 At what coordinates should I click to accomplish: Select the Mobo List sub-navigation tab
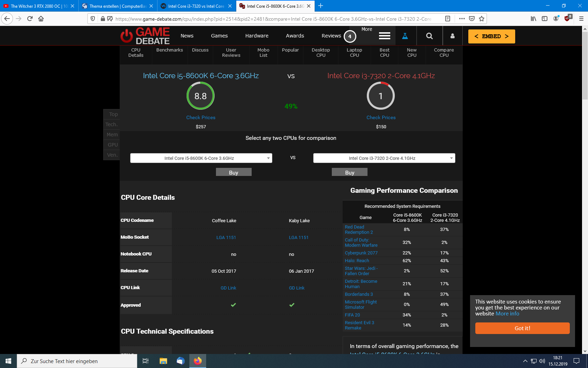pos(263,53)
